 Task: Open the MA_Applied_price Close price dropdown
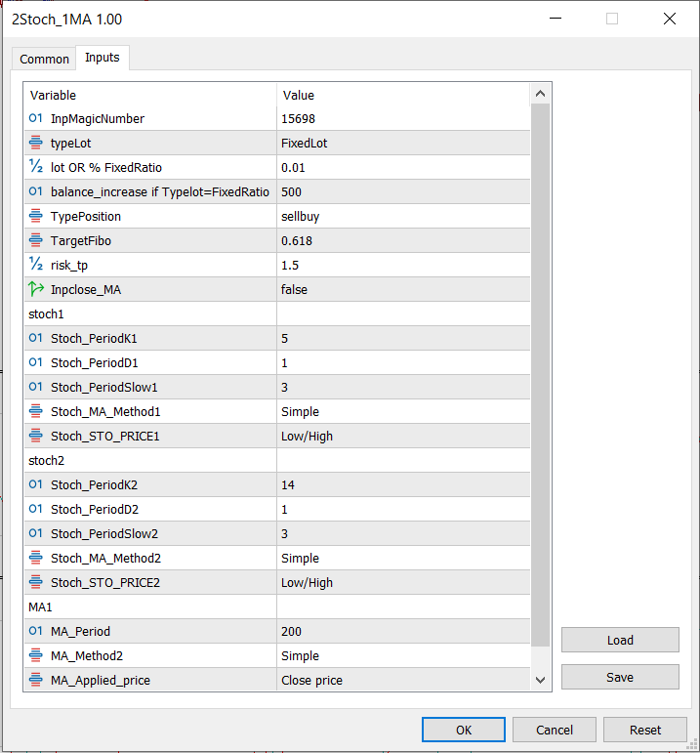402,680
